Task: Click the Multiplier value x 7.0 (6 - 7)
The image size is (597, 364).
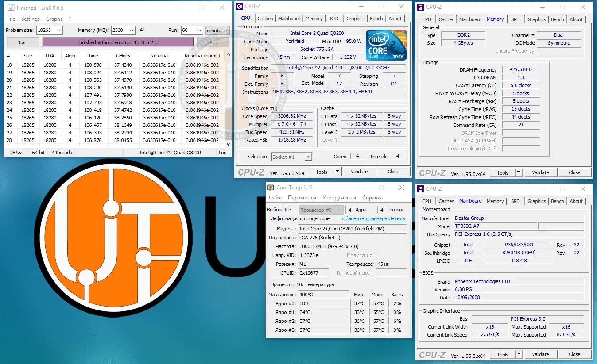Action: coord(292,124)
